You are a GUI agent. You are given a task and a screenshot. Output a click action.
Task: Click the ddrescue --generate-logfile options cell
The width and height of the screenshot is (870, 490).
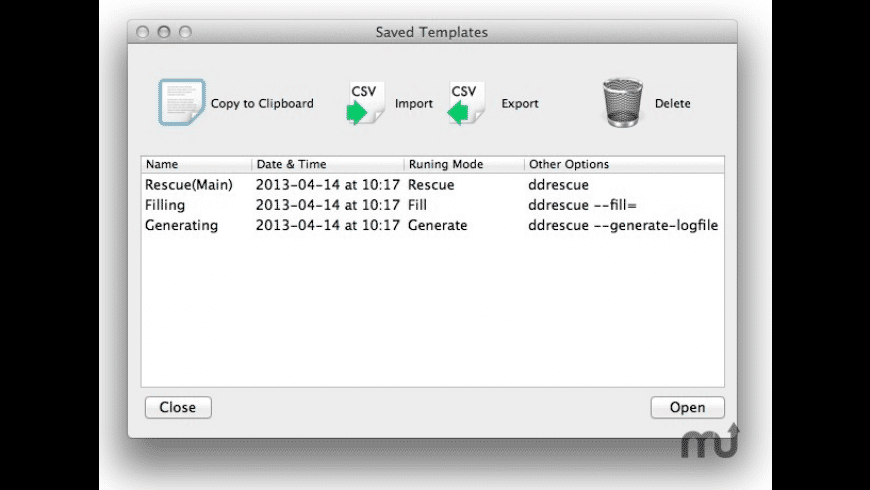tap(623, 225)
